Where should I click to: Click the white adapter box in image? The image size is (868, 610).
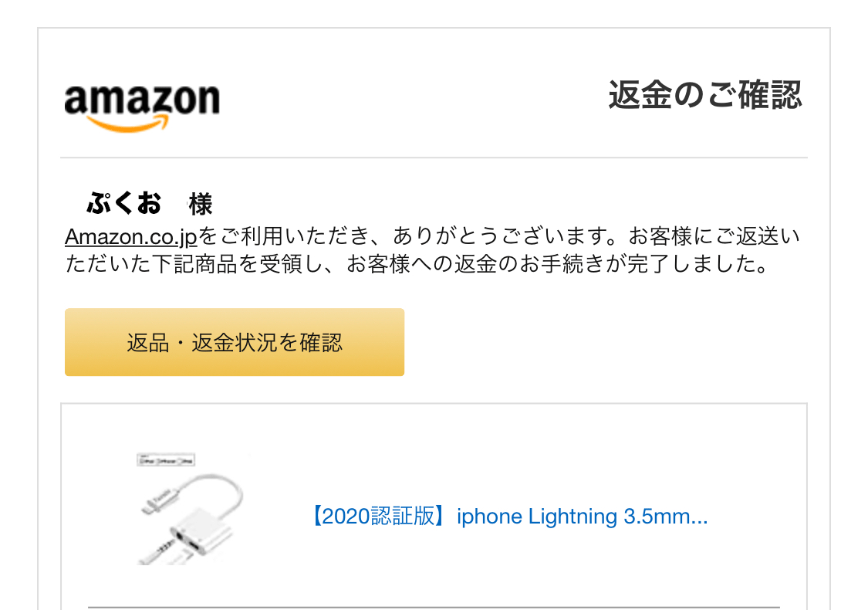201,531
